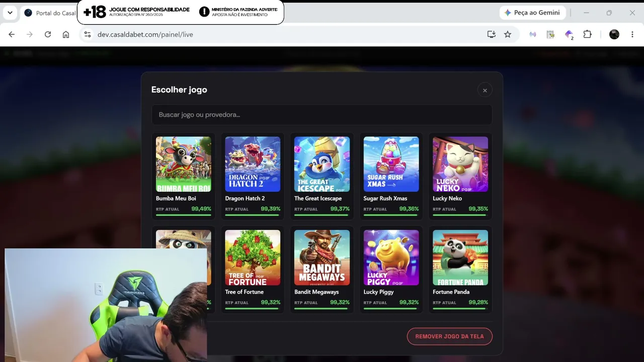Click the 99,49% RTP value

[201, 209]
